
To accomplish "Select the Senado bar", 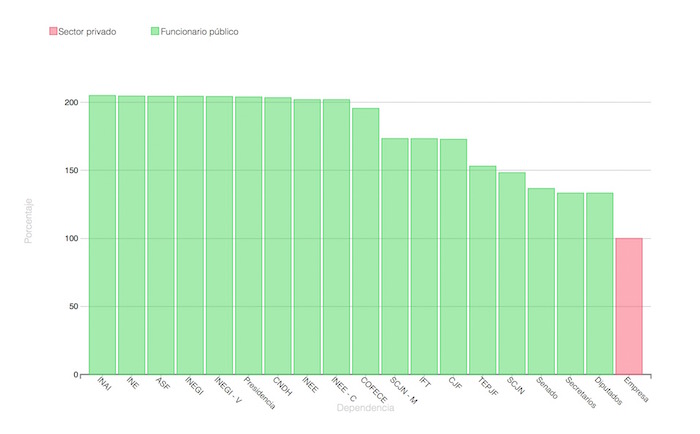I will point(541,281).
